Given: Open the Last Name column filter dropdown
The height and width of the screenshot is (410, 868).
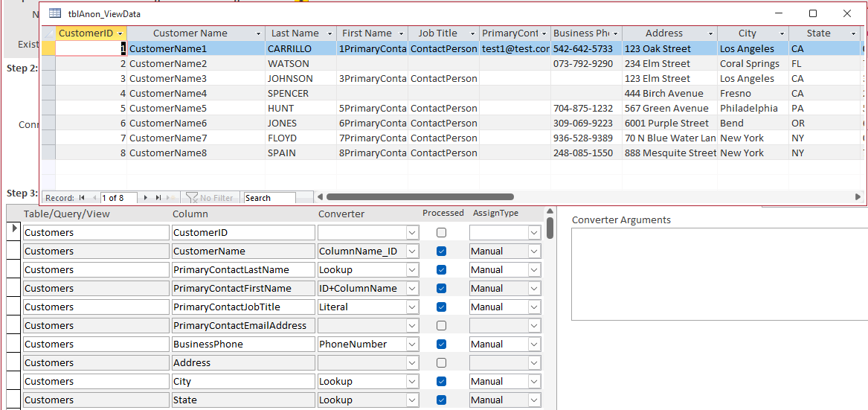Looking at the screenshot, I should click(x=330, y=33).
